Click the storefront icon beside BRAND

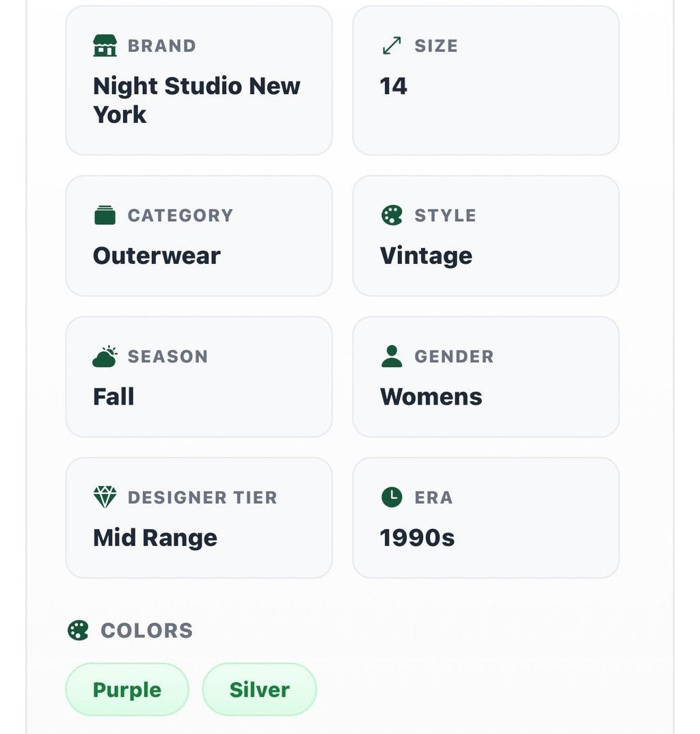pos(105,45)
